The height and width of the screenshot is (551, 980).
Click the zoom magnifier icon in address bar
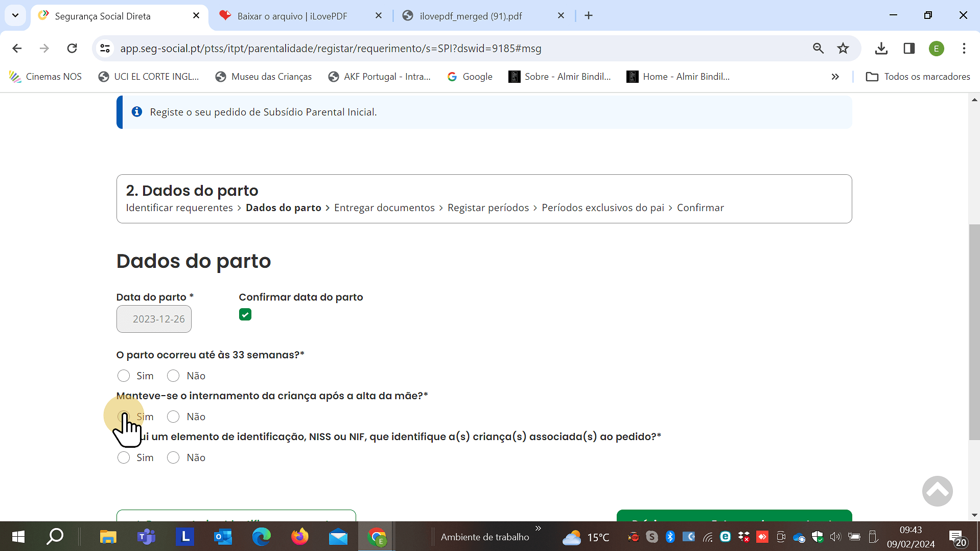pos(818,48)
